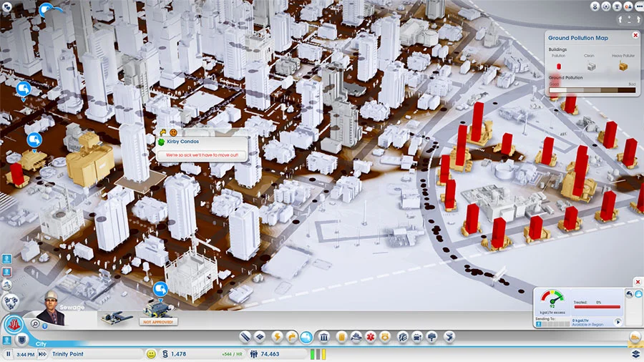Screen dimensions: 644x362
Task: Increase game speed with fast-forward button
Action: (x=42, y=354)
